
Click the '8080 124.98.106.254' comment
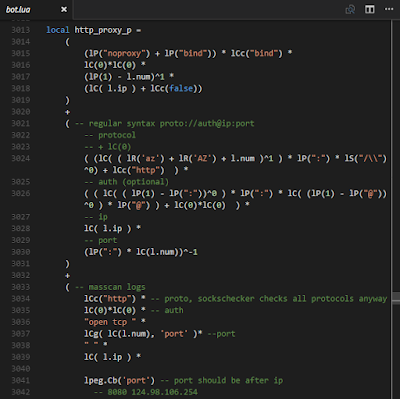click(152, 392)
